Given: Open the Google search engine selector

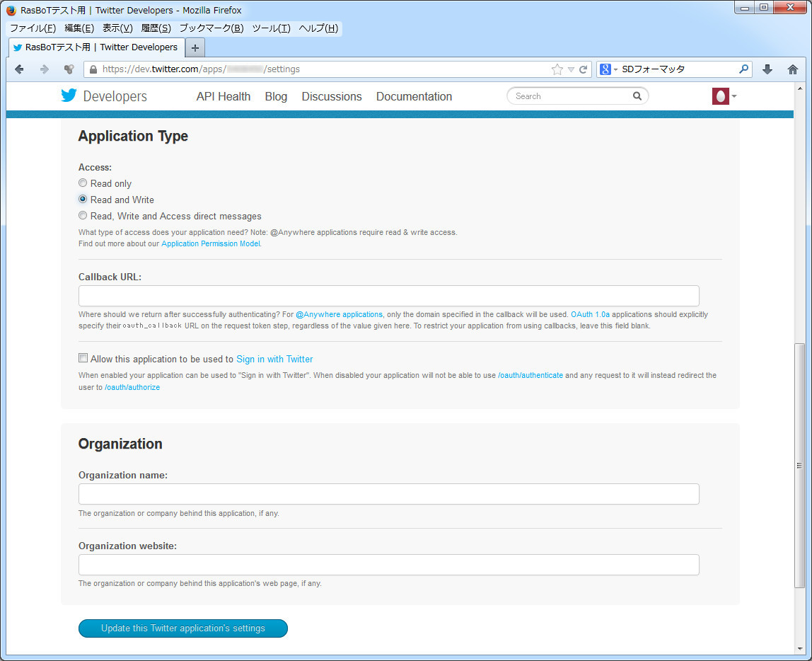Looking at the screenshot, I should click(x=608, y=69).
